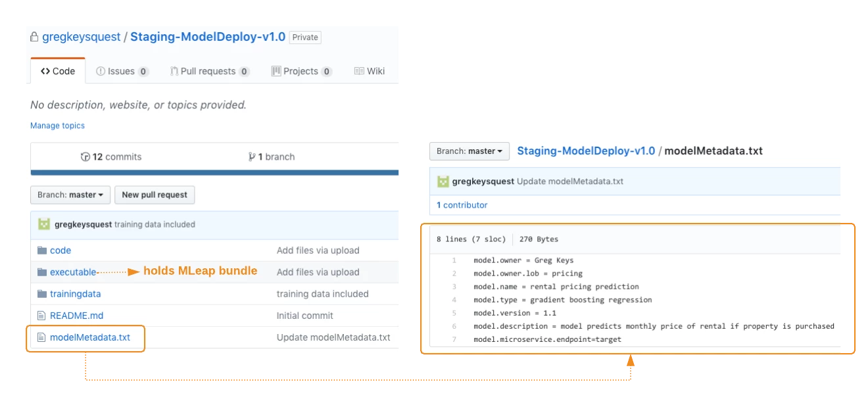
Task: Open 'Add files via upload' commit for code
Action: (318, 251)
